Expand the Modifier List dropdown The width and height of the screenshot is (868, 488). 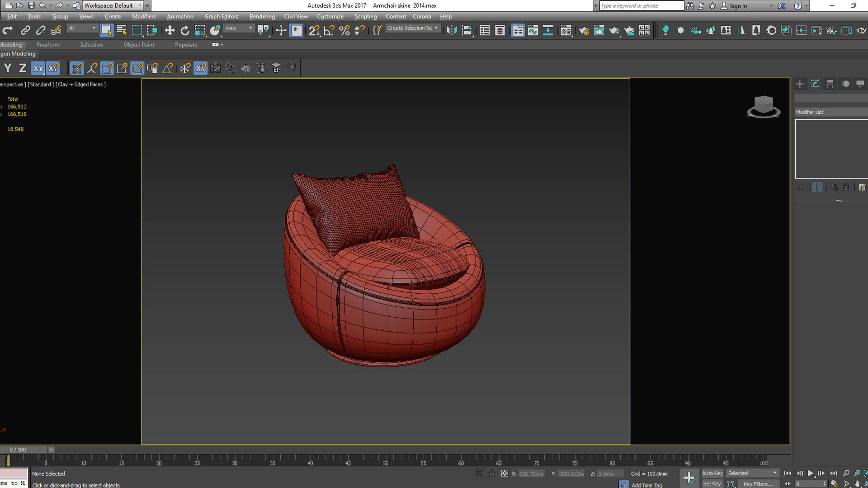click(831, 112)
